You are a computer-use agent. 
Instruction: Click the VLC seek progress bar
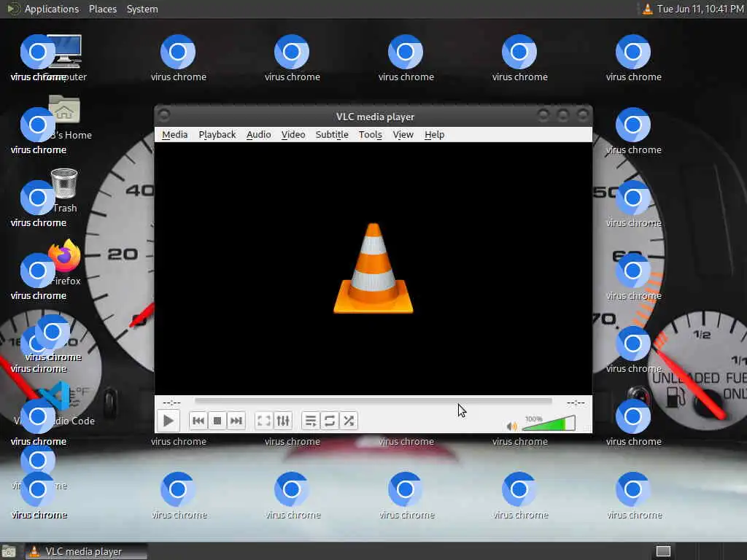pyautogui.click(x=373, y=402)
